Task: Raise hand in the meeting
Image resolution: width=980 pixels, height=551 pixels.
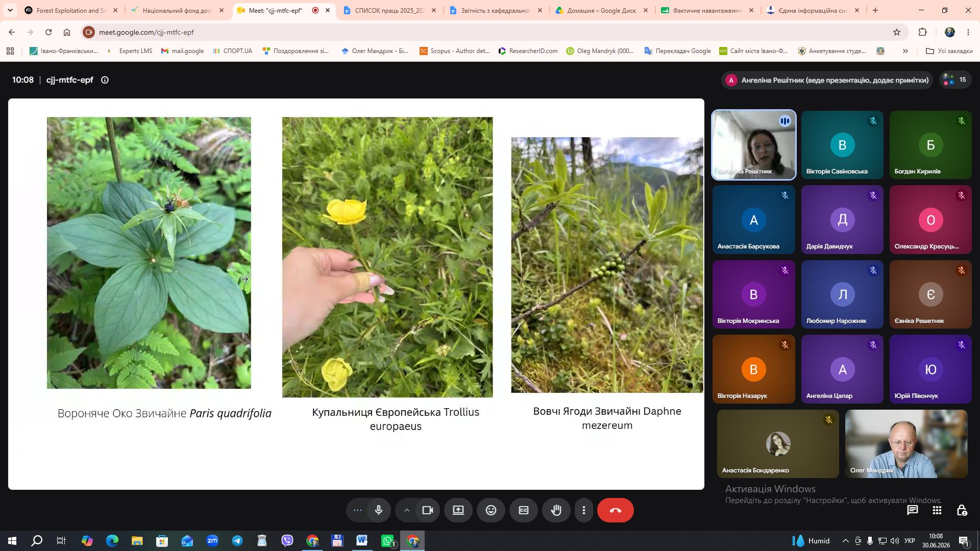Action: click(x=556, y=510)
